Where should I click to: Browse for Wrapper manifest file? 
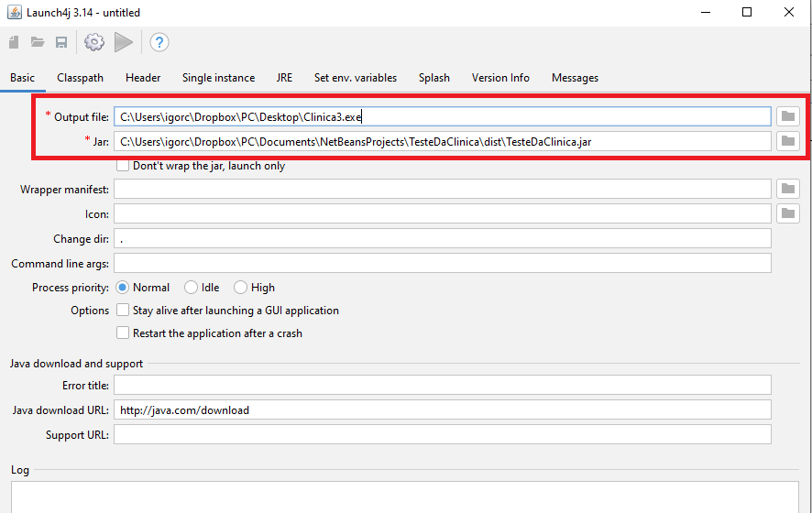(787, 189)
